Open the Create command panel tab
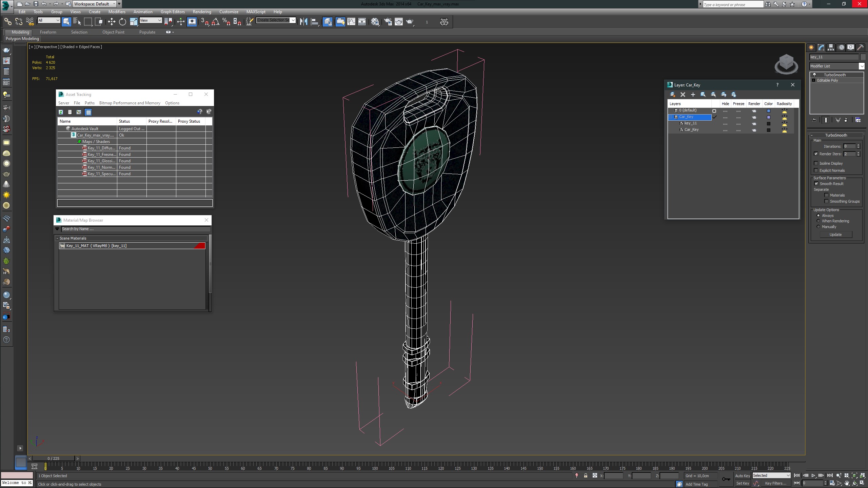Screen dimensions: 868x488 (x=811, y=47)
